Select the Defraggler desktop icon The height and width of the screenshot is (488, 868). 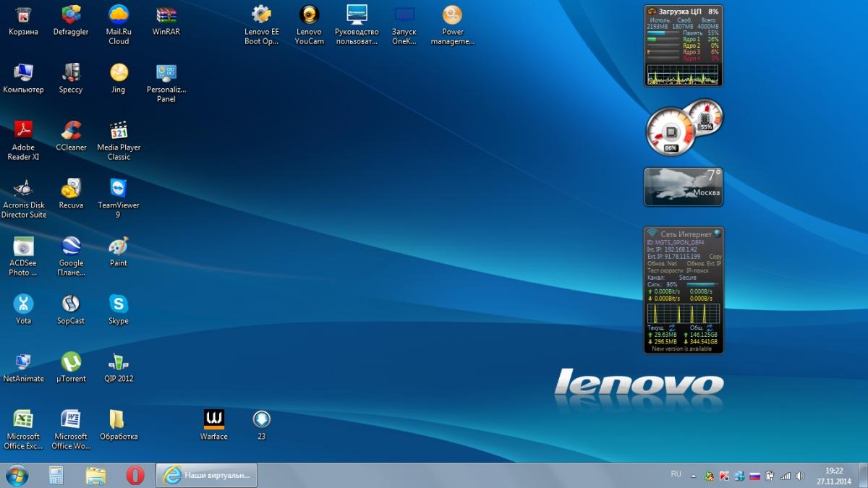[x=71, y=15]
